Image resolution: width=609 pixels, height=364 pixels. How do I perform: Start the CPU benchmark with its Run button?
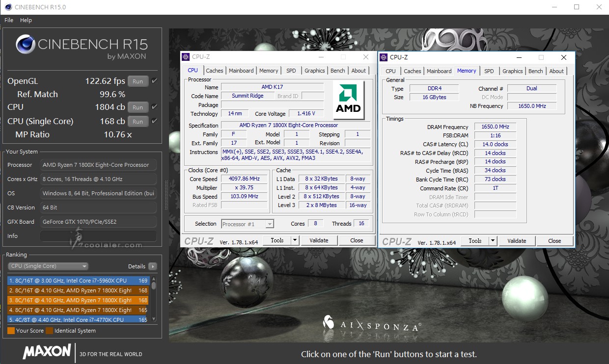(x=138, y=107)
